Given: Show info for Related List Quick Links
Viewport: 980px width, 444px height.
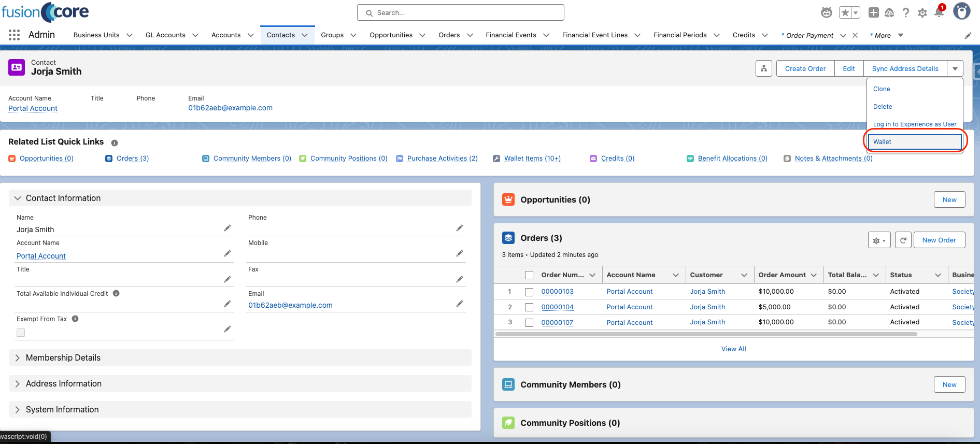Looking at the screenshot, I should 115,142.
